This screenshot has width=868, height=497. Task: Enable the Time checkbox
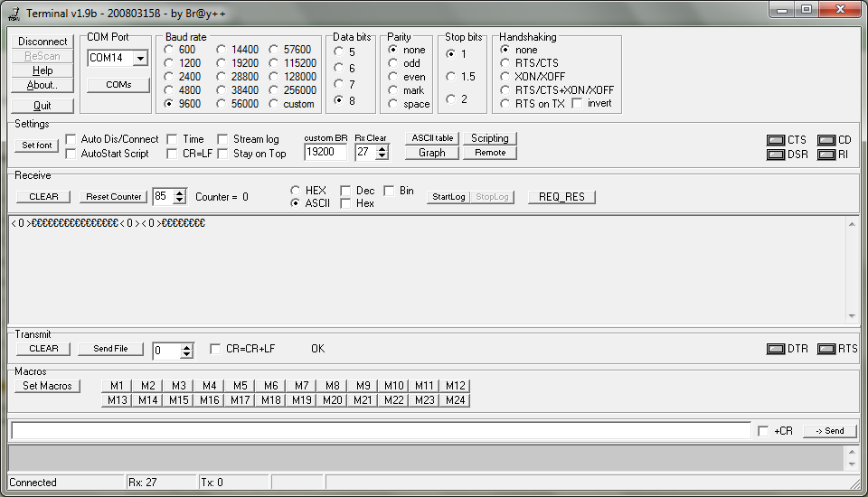[172, 139]
